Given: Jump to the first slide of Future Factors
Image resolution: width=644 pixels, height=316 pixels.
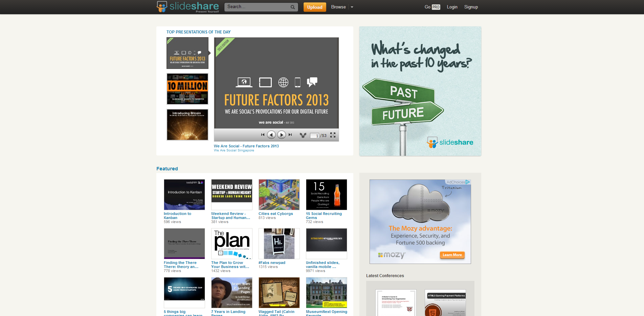Looking at the screenshot, I should pyautogui.click(x=263, y=135).
